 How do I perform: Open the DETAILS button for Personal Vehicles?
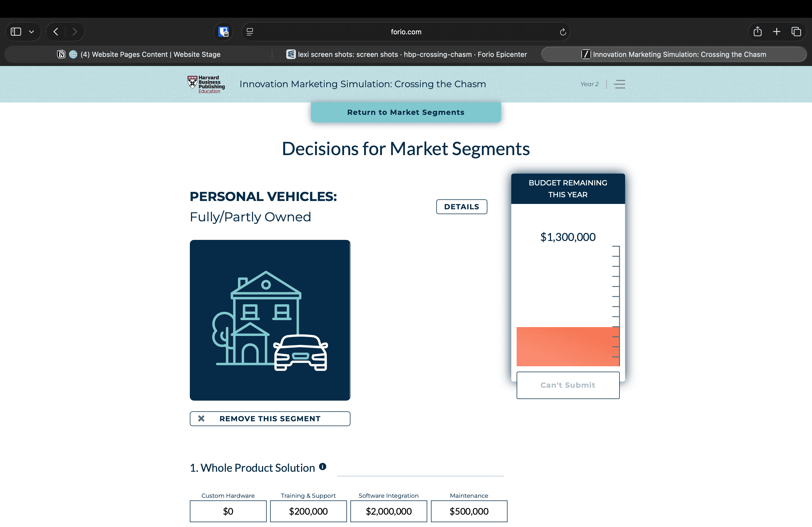(461, 207)
